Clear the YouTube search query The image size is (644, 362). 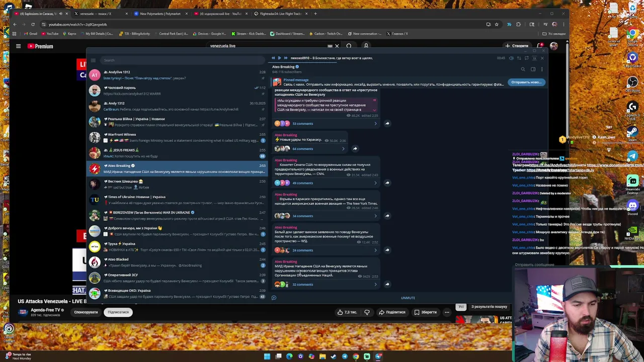[x=337, y=46]
